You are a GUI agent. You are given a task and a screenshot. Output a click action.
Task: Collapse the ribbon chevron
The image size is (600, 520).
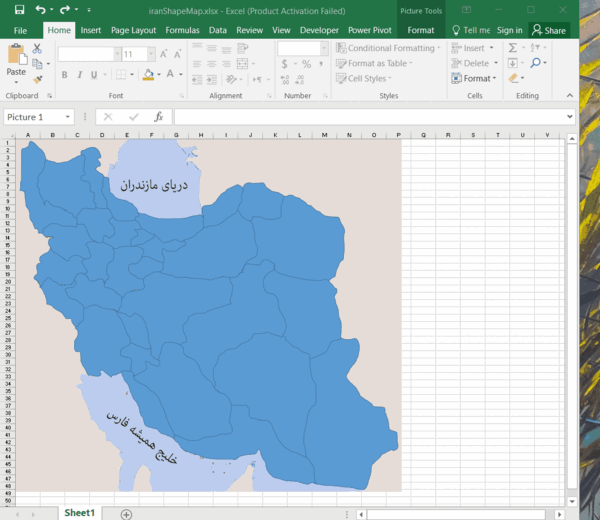570,96
